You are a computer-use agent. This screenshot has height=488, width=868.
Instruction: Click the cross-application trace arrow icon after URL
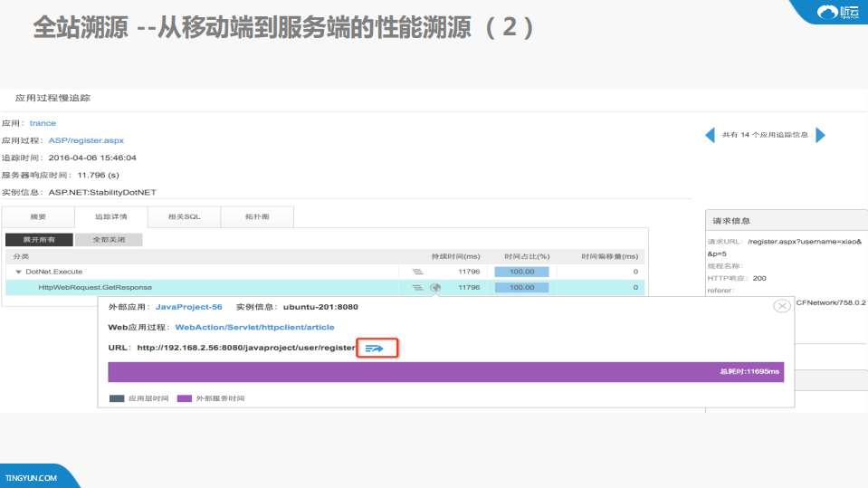pos(374,349)
